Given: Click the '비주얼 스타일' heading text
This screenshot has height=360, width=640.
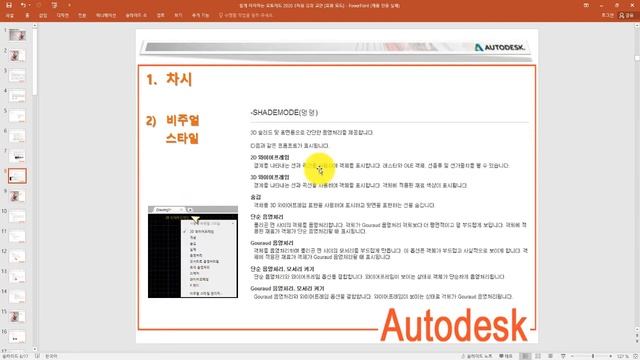Looking at the screenshot, I should tap(182, 129).
